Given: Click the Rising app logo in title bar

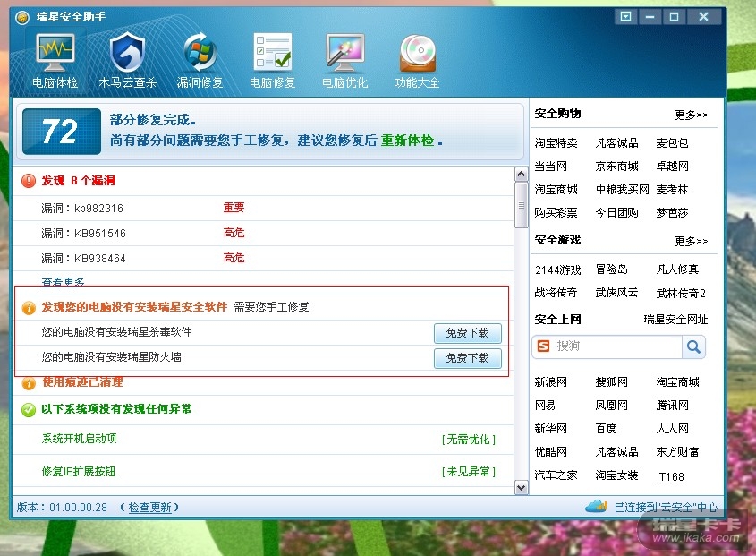Looking at the screenshot, I should click(22, 18).
